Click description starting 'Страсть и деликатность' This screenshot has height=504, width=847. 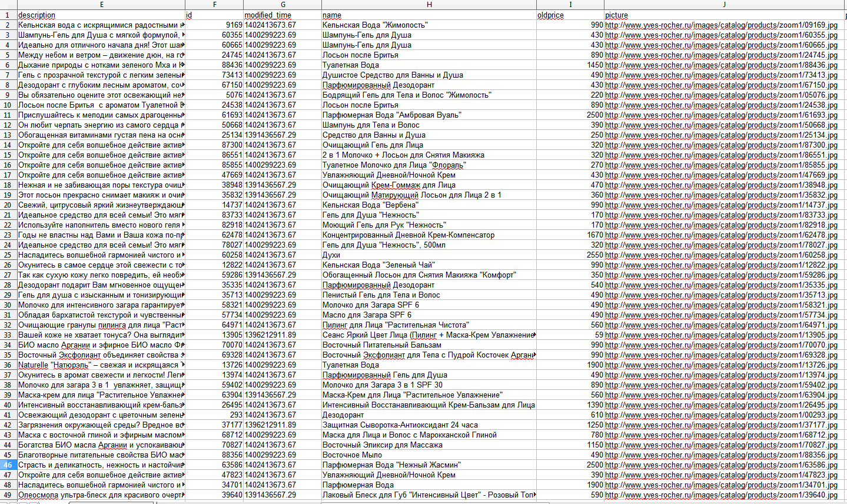pyautogui.click(x=101, y=465)
